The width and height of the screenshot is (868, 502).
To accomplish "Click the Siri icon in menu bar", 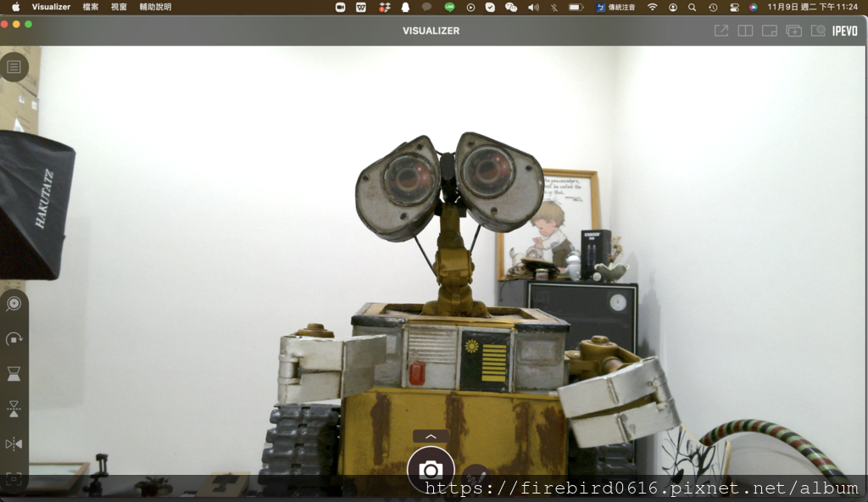I will (x=753, y=7).
